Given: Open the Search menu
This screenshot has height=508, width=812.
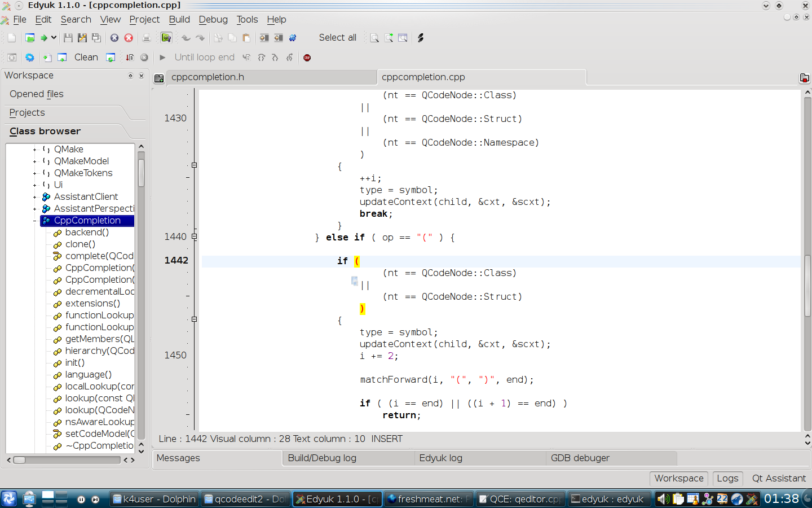Looking at the screenshot, I should (76, 19).
